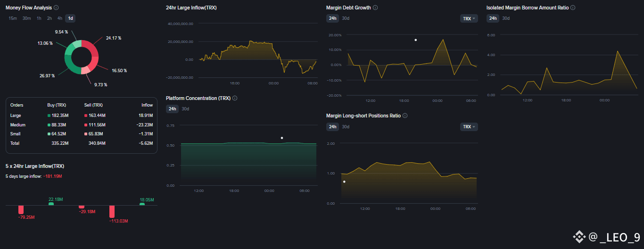
Task: Click the Binance logo watermark icon
Action: point(578,237)
